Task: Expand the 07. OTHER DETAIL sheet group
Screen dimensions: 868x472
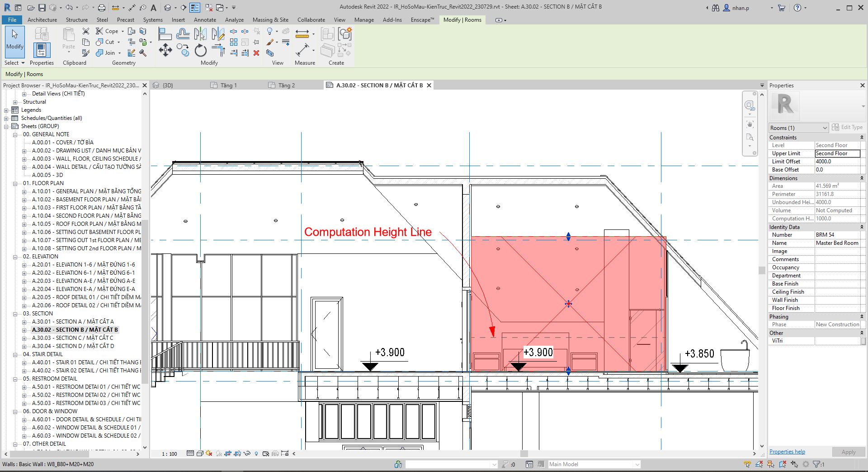Action: (x=15, y=444)
